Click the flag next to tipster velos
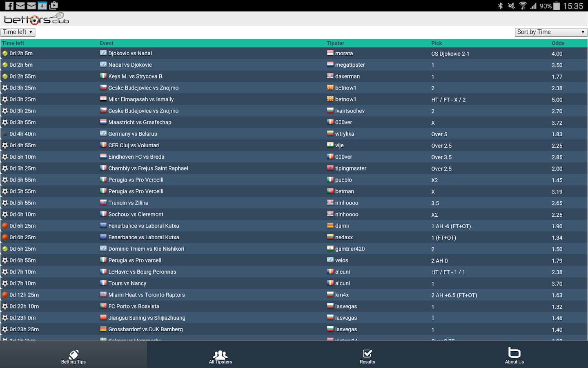 pyautogui.click(x=330, y=260)
